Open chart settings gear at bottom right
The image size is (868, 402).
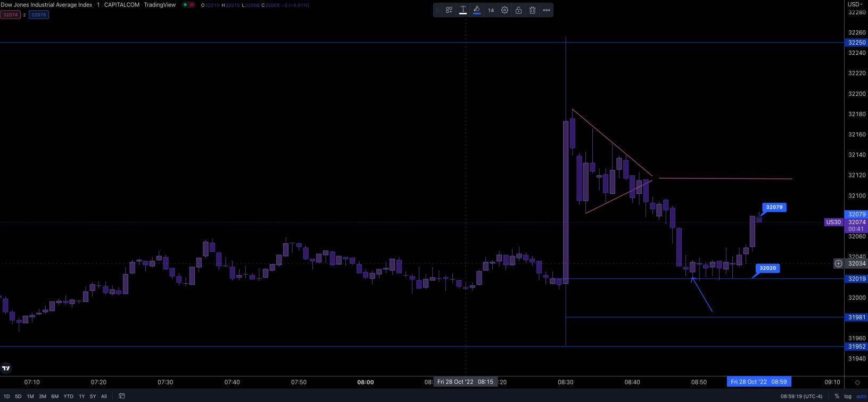pyautogui.click(x=857, y=382)
